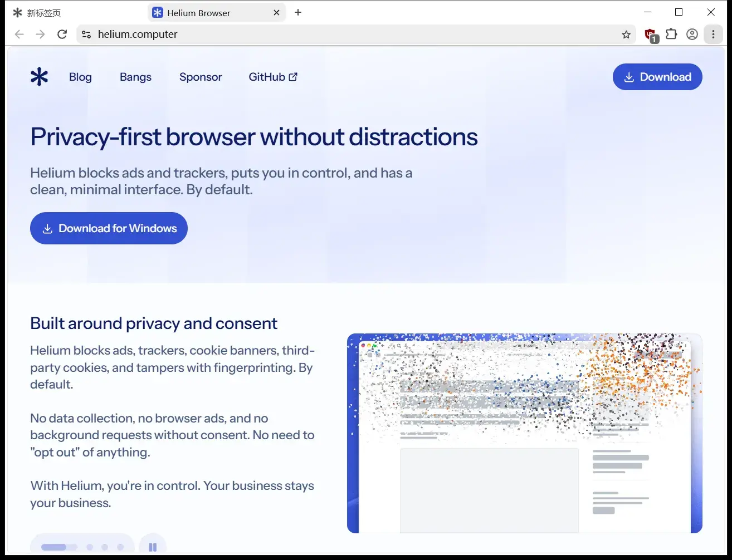The width and height of the screenshot is (732, 560).
Task: Maximize the browser window
Action: point(679,12)
